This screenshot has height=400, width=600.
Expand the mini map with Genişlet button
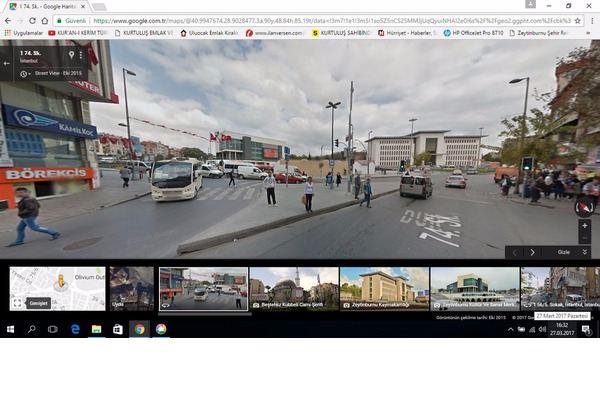click(x=38, y=303)
